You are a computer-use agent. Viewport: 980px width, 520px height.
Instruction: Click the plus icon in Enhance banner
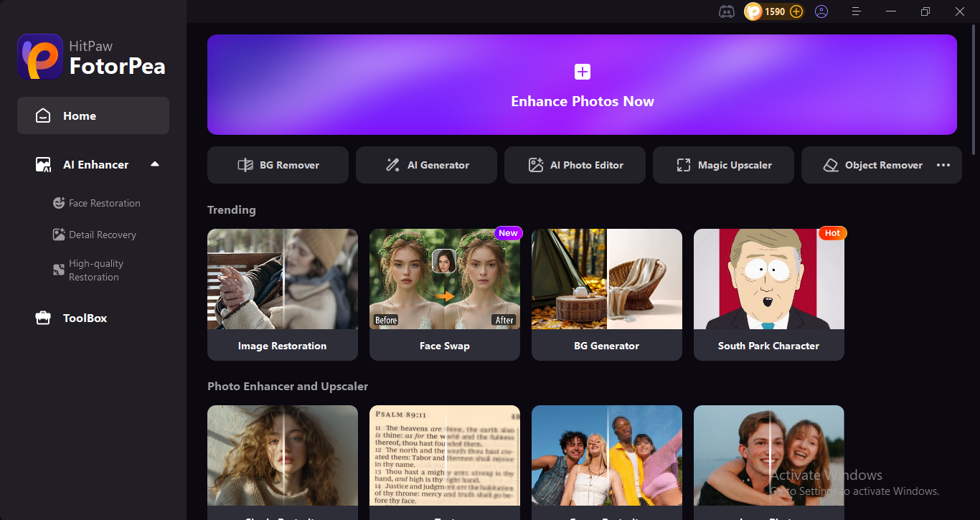(582, 72)
